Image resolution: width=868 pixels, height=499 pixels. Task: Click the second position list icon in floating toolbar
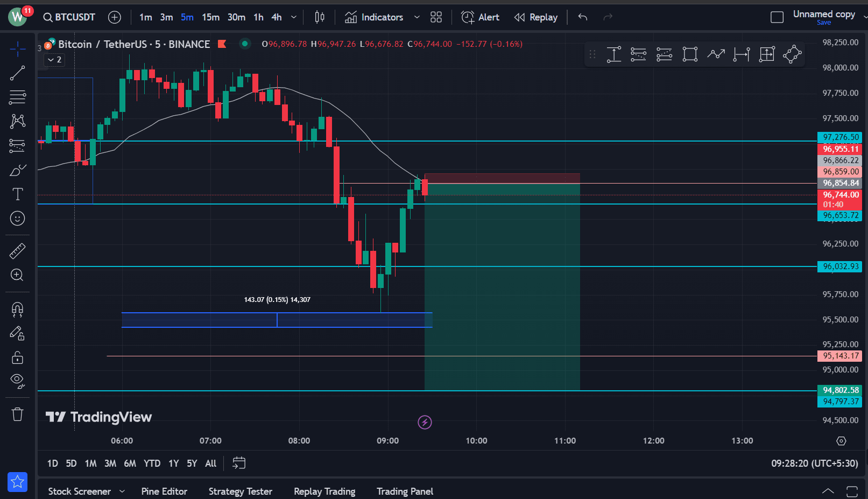coord(664,54)
